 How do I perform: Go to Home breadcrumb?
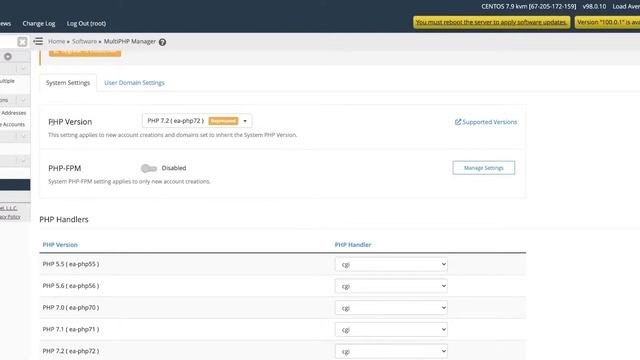tap(56, 41)
